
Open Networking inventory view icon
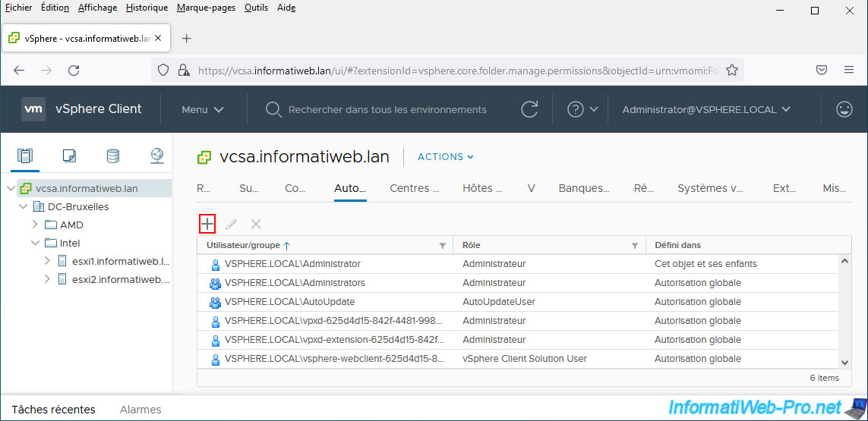[x=157, y=156]
